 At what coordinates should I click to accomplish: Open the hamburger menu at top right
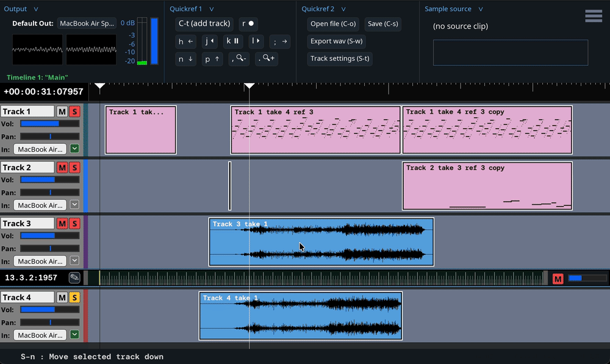pyautogui.click(x=593, y=16)
